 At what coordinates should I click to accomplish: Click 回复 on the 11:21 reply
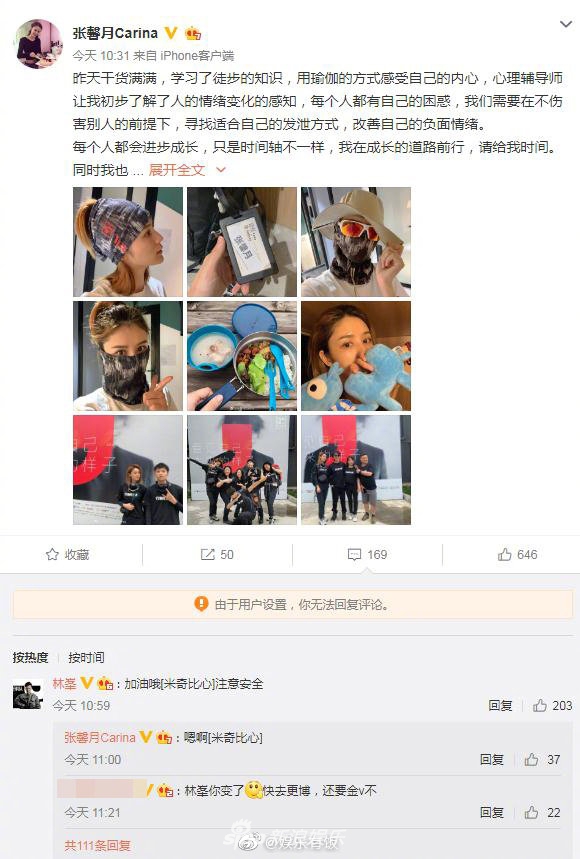(491, 812)
